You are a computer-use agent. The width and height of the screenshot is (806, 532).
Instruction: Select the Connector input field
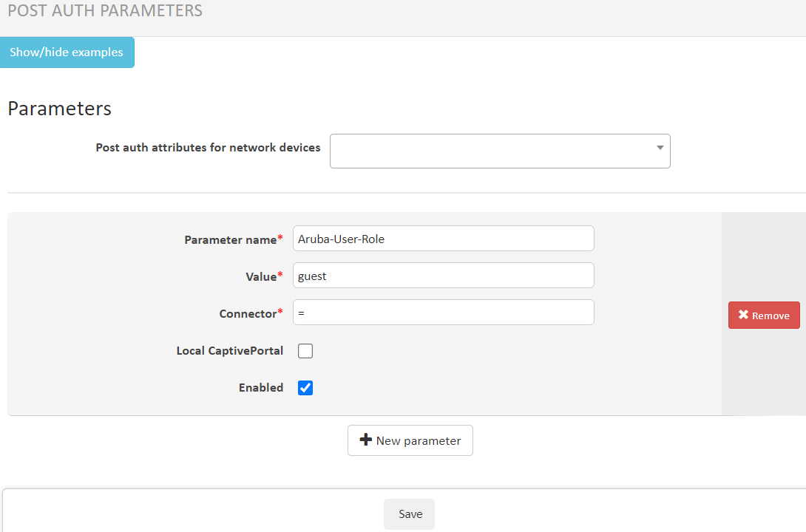tap(443, 313)
